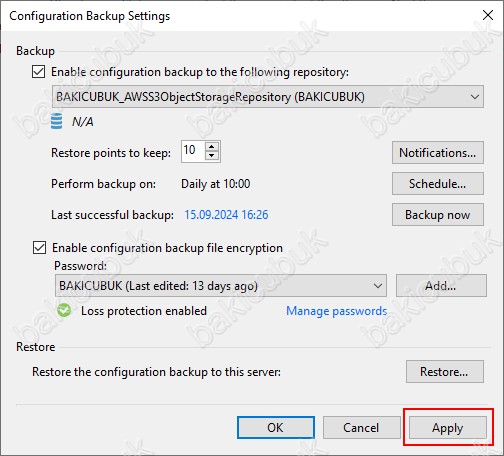Screen dimensions: 504x456
Task: Increase restore points with up arrow
Action: click(x=212, y=147)
